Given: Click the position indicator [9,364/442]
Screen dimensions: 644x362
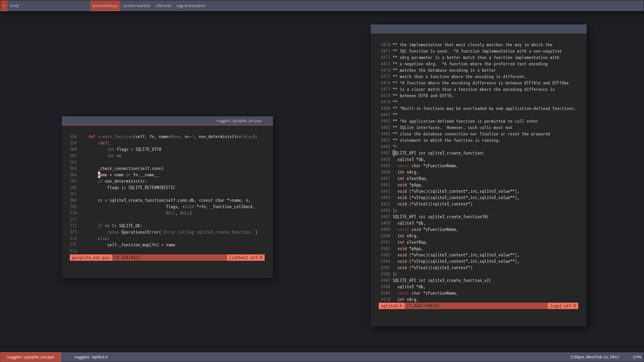Looking at the screenshot, I should 127,257.
